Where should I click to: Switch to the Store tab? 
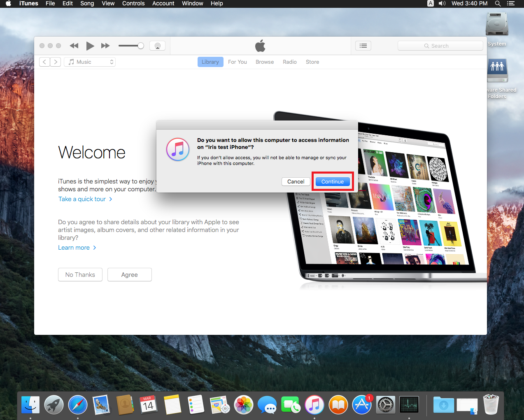[x=312, y=62]
